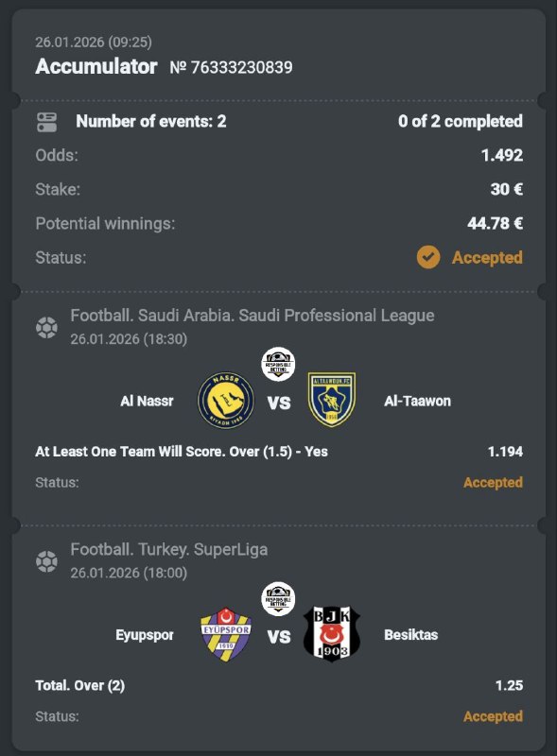Click the bet slip icon beside Number of events
The width and height of the screenshot is (557, 756).
46,121
